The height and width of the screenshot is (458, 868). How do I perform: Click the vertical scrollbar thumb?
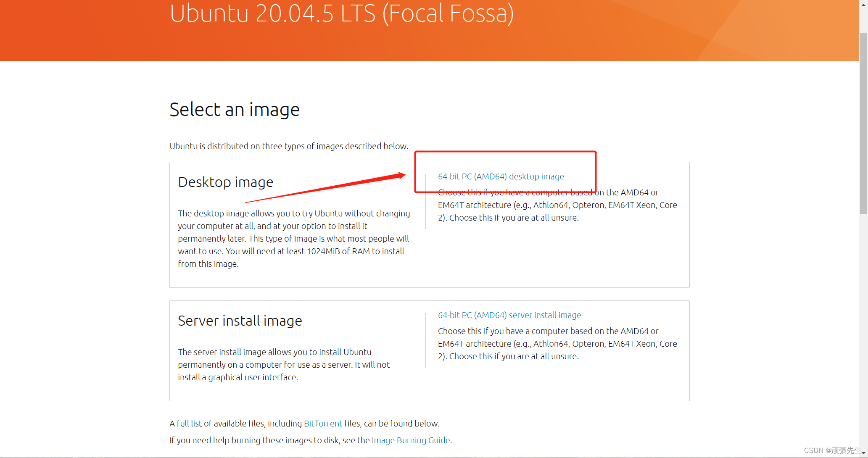point(863,124)
